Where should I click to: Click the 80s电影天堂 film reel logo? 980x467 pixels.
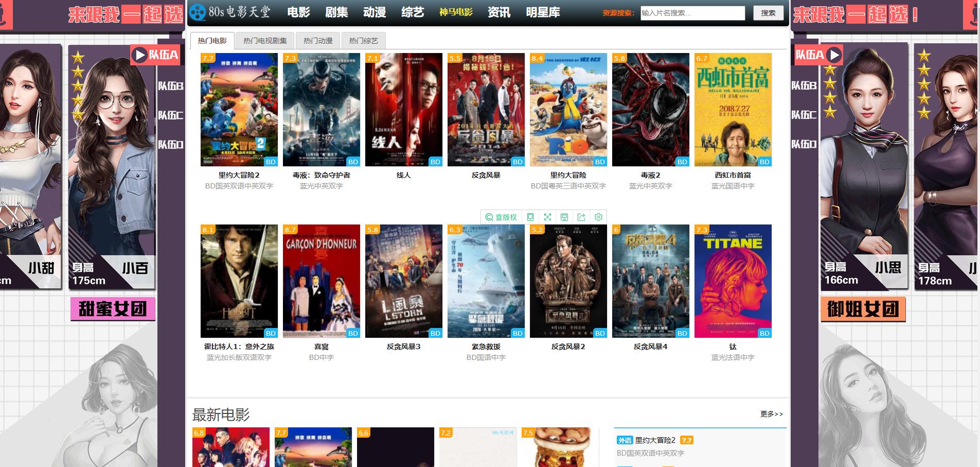[198, 12]
